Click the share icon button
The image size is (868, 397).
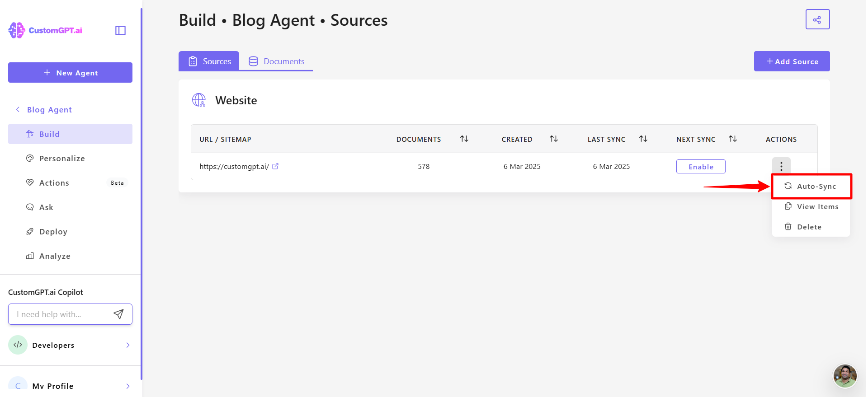pos(817,19)
